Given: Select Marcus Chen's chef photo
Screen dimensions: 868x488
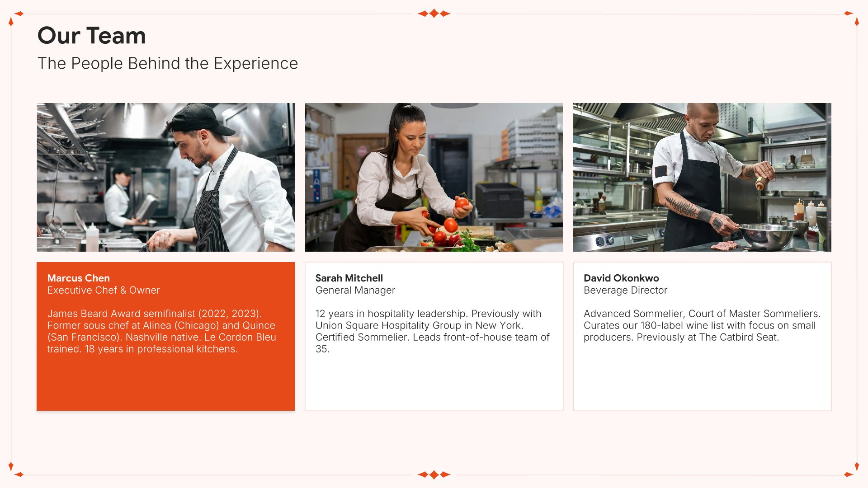Looking at the screenshot, I should coord(165,177).
